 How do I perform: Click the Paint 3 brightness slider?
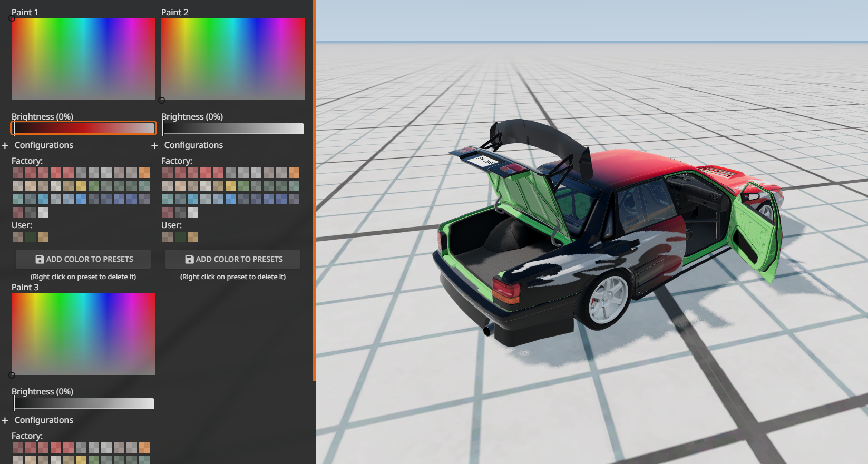84,403
